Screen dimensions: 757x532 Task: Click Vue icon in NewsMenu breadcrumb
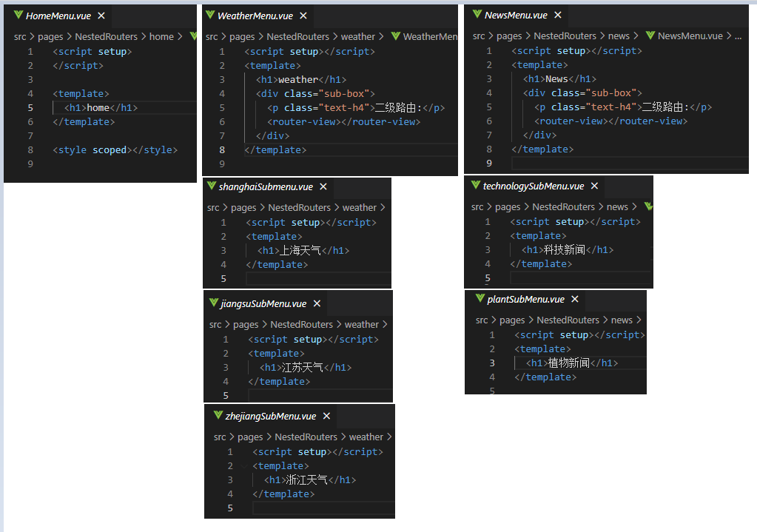coord(650,36)
